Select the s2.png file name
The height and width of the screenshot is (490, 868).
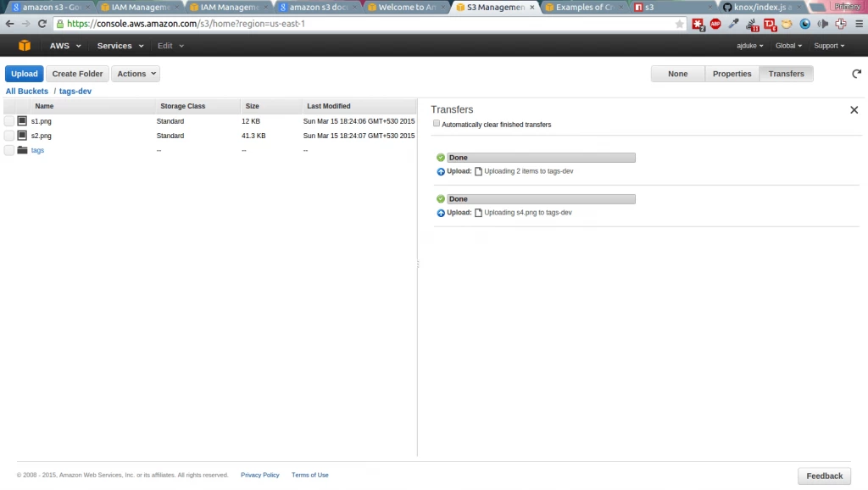click(x=41, y=136)
